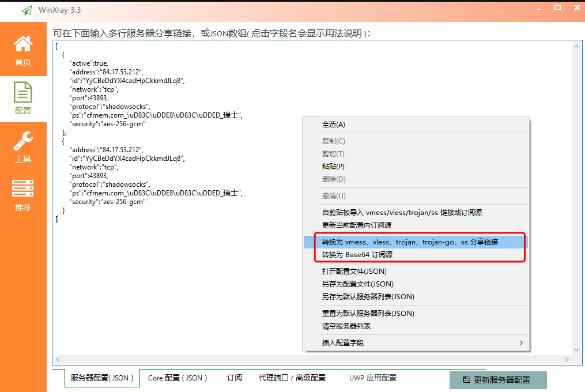Choose 重置为默认服务器列表(JSON)

click(416, 314)
